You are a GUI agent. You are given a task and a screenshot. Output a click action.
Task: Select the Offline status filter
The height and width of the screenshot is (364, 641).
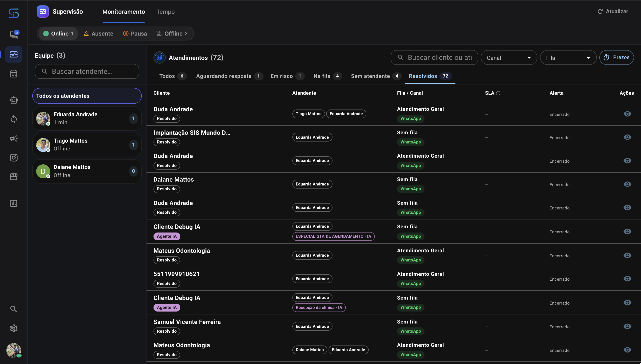[172, 34]
